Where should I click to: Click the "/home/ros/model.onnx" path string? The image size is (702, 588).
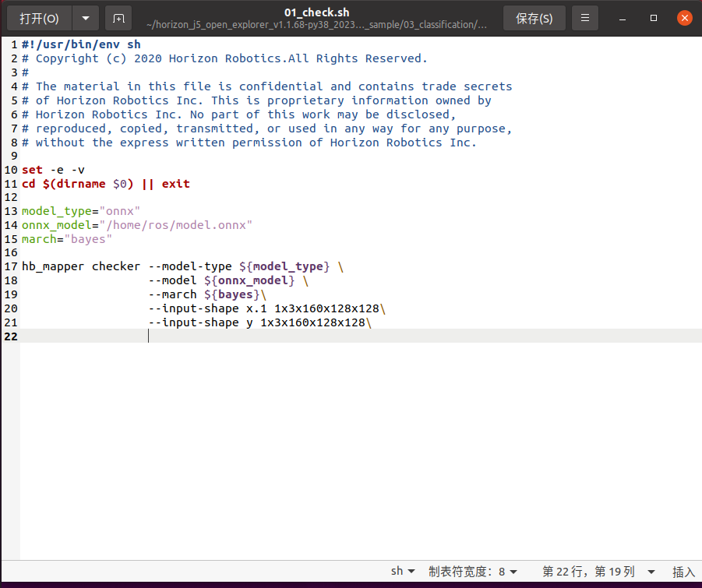pos(175,225)
